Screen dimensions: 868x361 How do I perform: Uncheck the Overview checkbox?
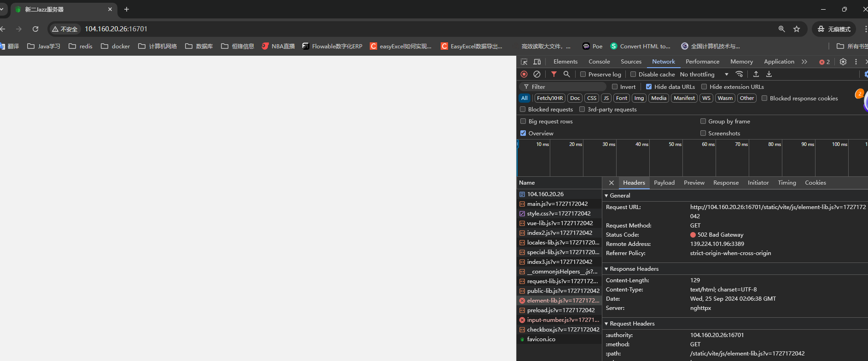523,133
